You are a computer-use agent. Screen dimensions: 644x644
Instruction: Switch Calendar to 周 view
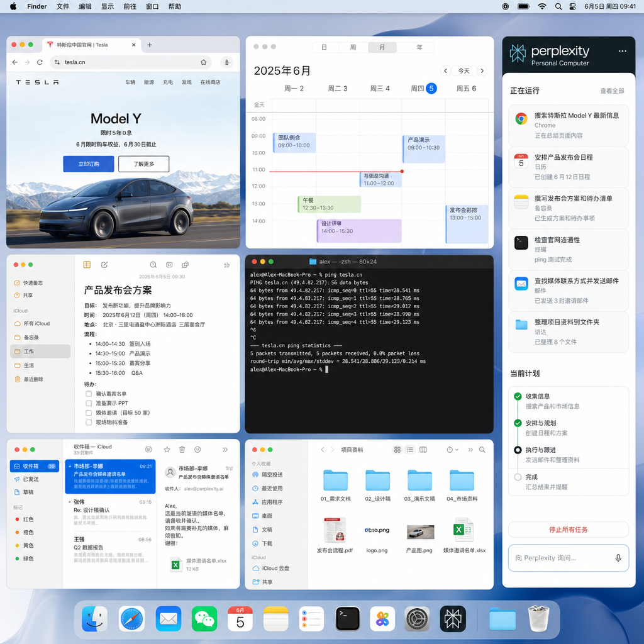click(x=353, y=47)
